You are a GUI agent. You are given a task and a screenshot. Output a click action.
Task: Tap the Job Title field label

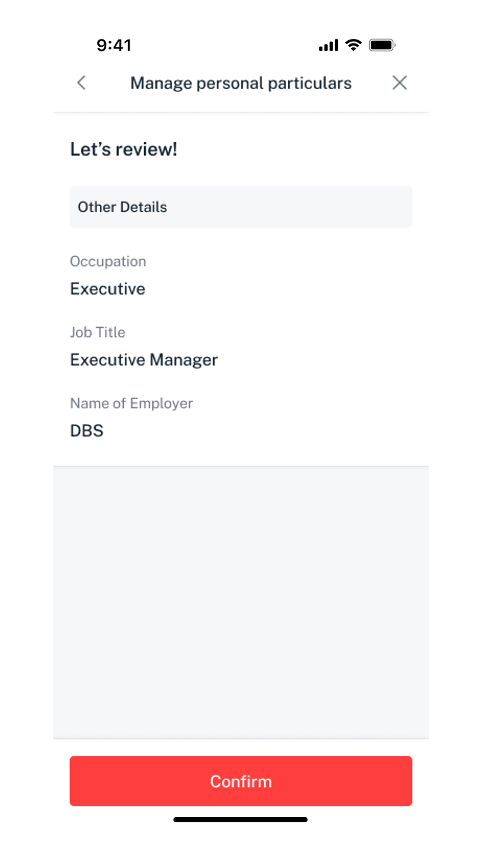98,332
